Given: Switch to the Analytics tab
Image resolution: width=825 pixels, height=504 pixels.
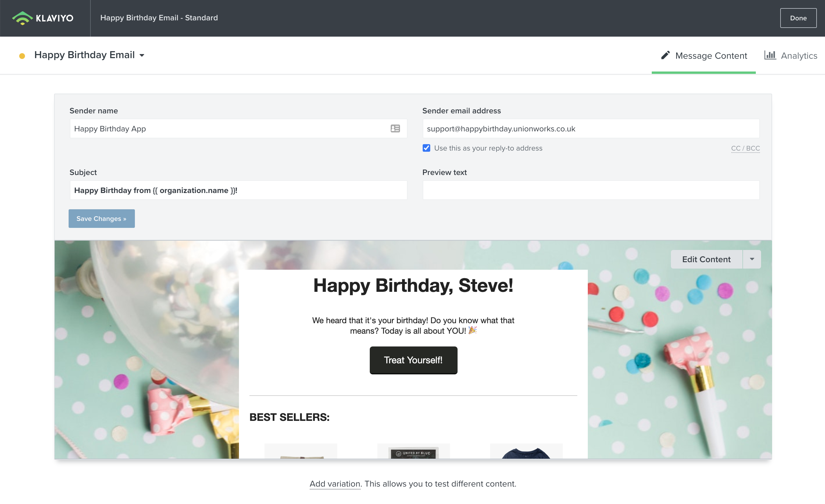Looking at the screenshot, I should coord(791,56).
